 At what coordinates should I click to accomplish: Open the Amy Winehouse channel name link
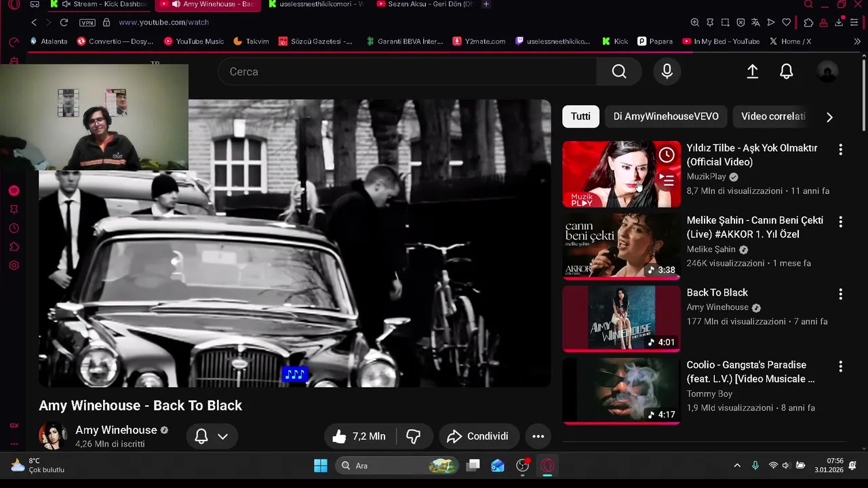(x=116, y=430)
